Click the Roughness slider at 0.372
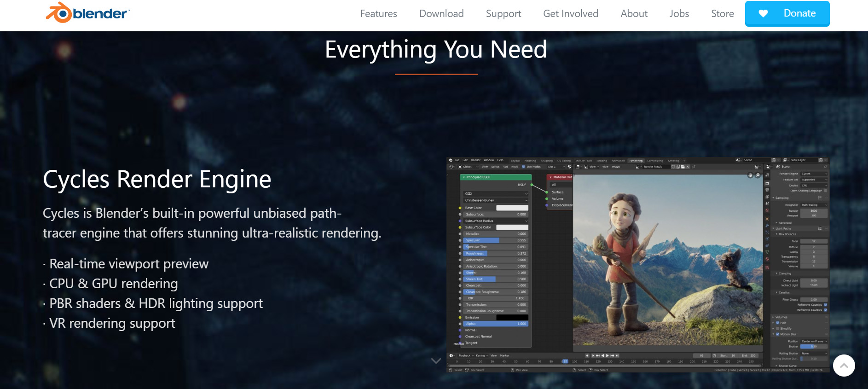The height and width of the screenshot is (389, 868). 496,253
